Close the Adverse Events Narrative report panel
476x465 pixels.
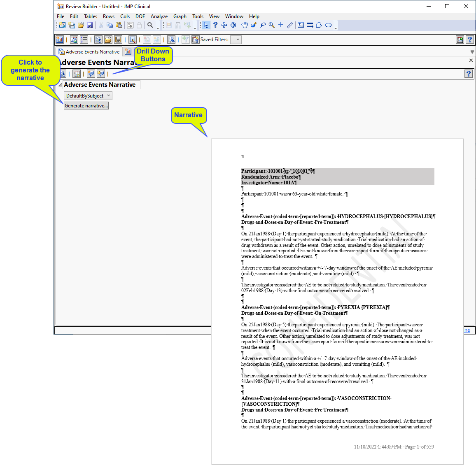[471, 60]
